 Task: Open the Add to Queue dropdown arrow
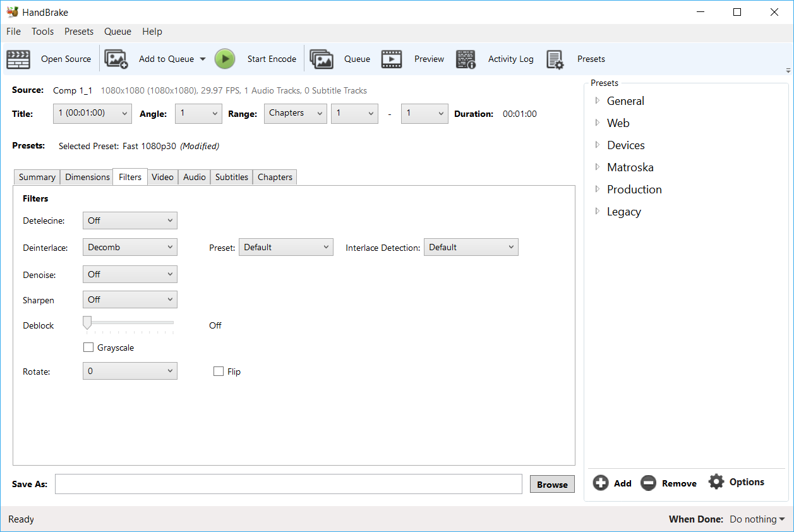tap(203, 59)
